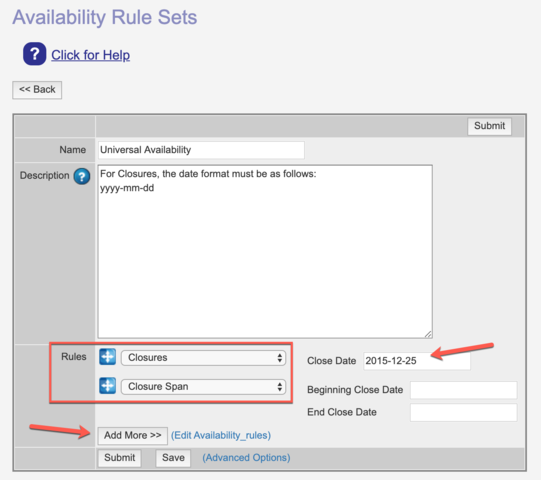This screenshot has height=480, width=541.
Task: Open the Description field help tooltip icon
Action: pyautogui.click(x=82, y=176)
